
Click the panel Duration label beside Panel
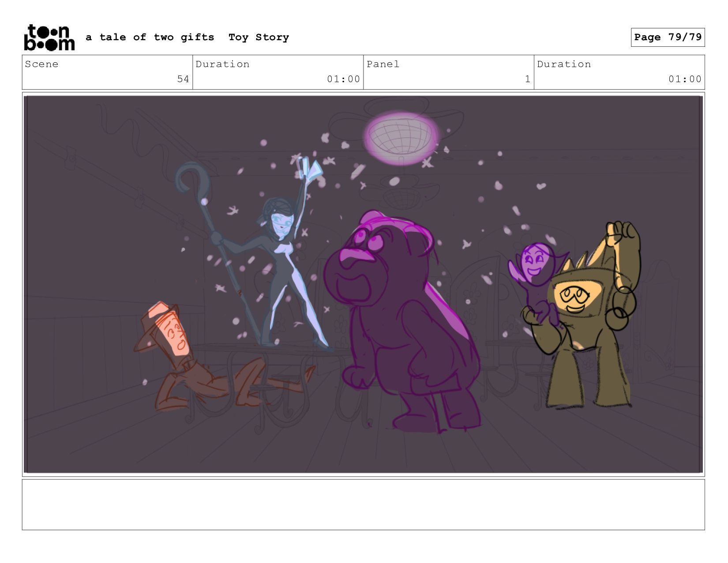(564, 64)
